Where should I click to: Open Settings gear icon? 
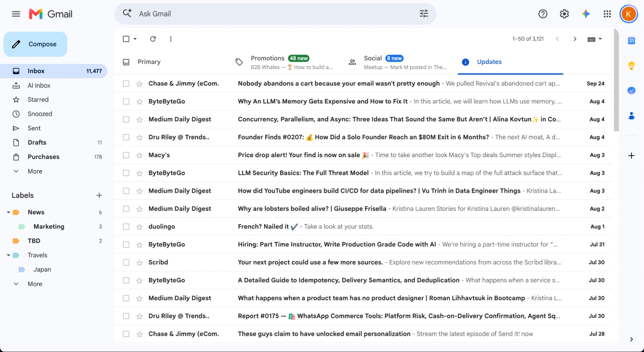coord(564,14)
